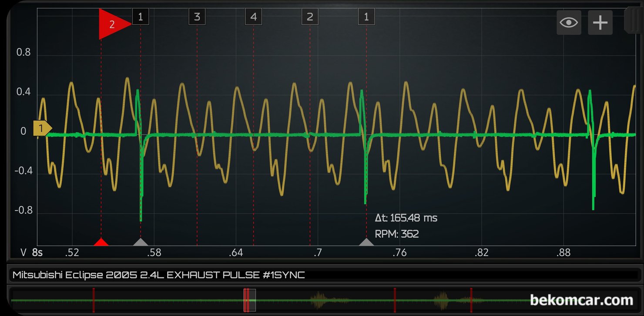Click the Mitsubishi Eclipse title text field
644x316 pixels.
[323, 275]
